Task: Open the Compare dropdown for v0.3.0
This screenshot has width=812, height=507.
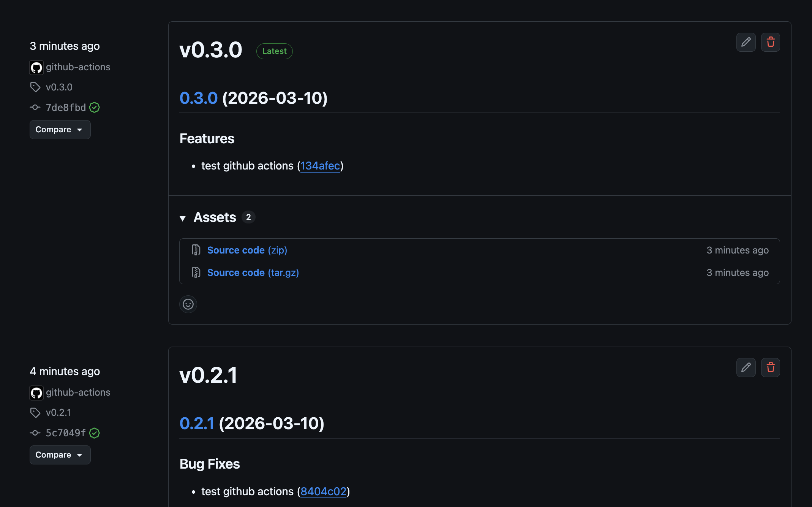Action: 60,129
